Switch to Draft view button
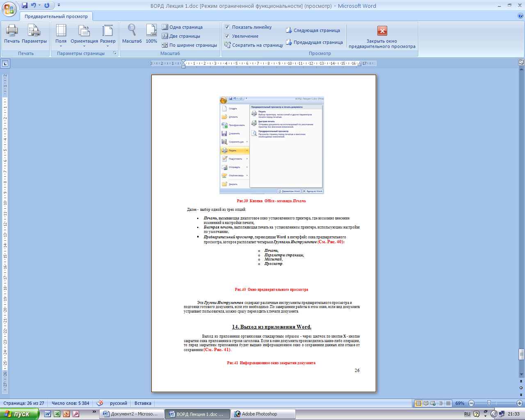The image size is (525, 420). coord(448,403)
